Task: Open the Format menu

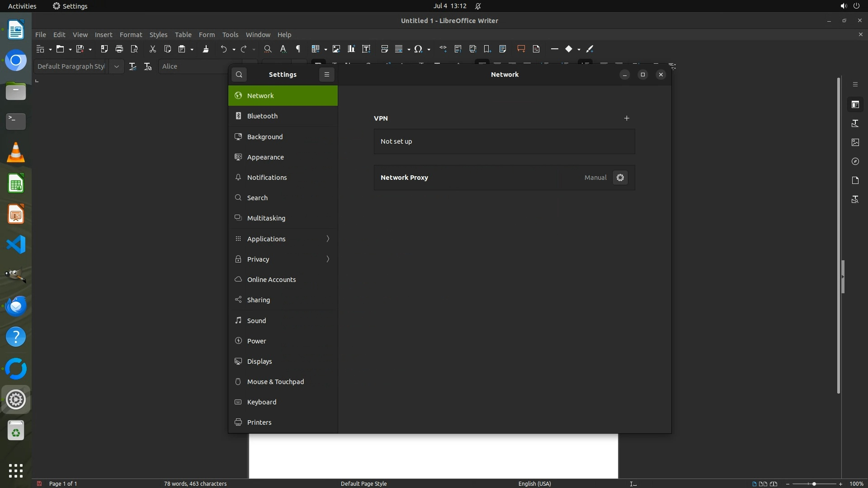Action: (131, 35)
